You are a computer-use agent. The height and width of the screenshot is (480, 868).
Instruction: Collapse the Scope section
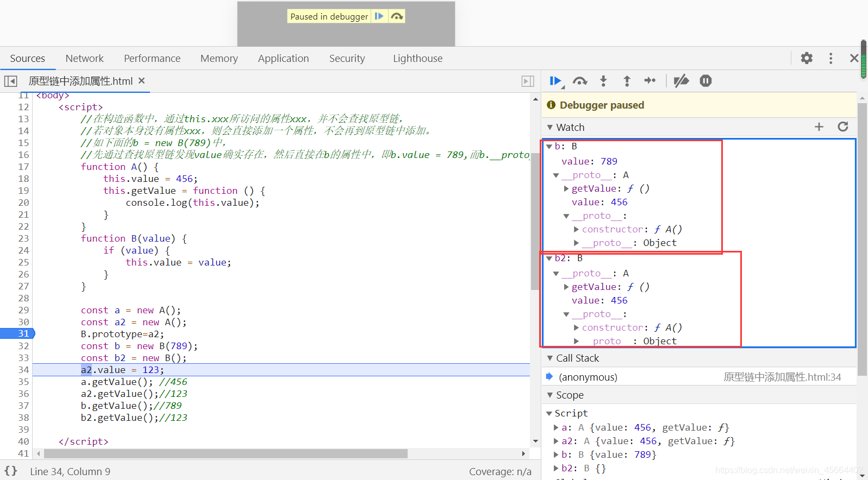(550, 395)
